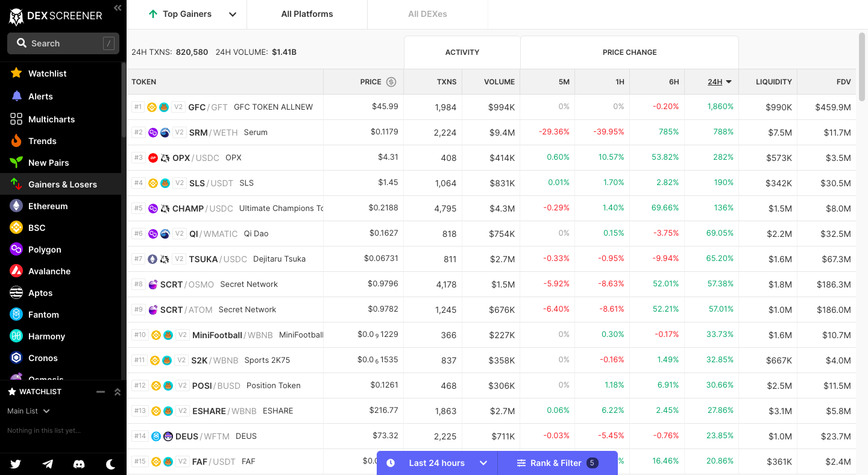
Task: Select the All Platforms tab
Action: click(307, 14)
